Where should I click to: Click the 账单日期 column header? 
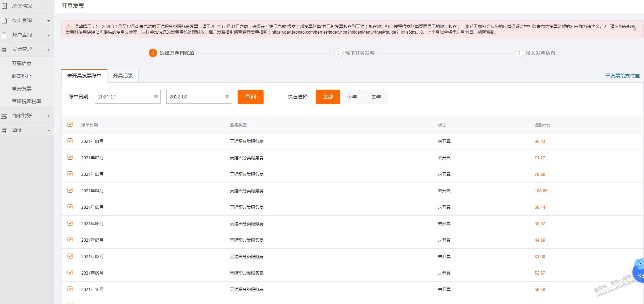click(90, 125)
